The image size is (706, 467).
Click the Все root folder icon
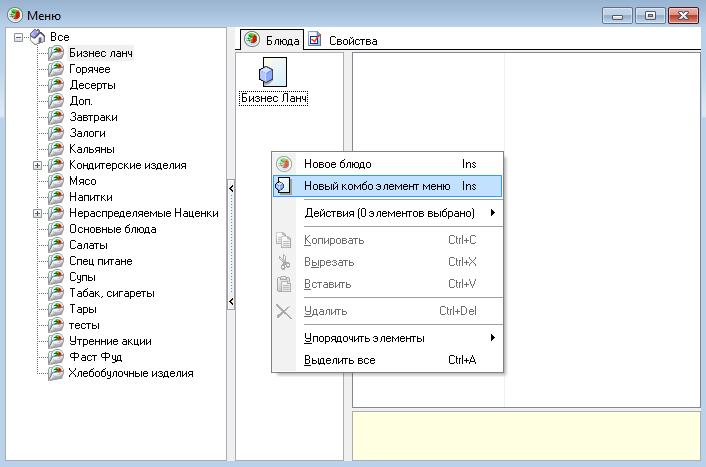pos(38,36)
